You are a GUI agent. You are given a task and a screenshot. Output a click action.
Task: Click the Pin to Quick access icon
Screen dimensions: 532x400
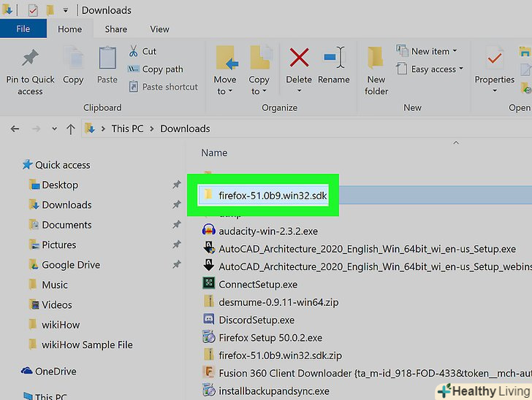pyautogui.click(x=30, y=58)
